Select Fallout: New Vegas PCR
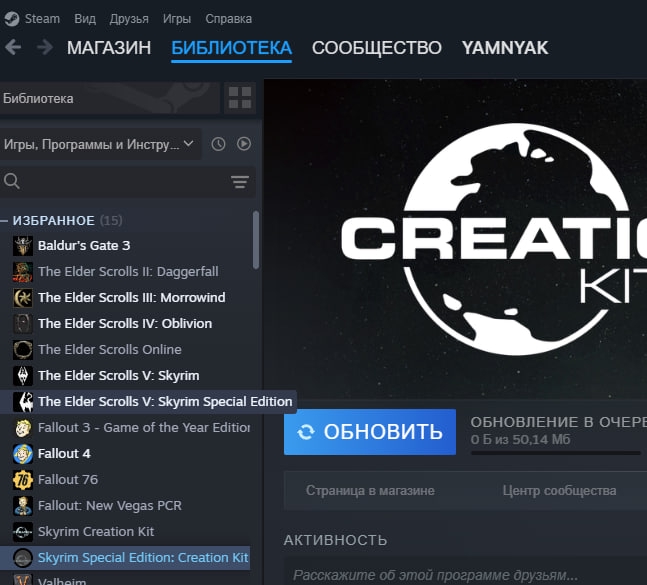 (x=110, y=506)
